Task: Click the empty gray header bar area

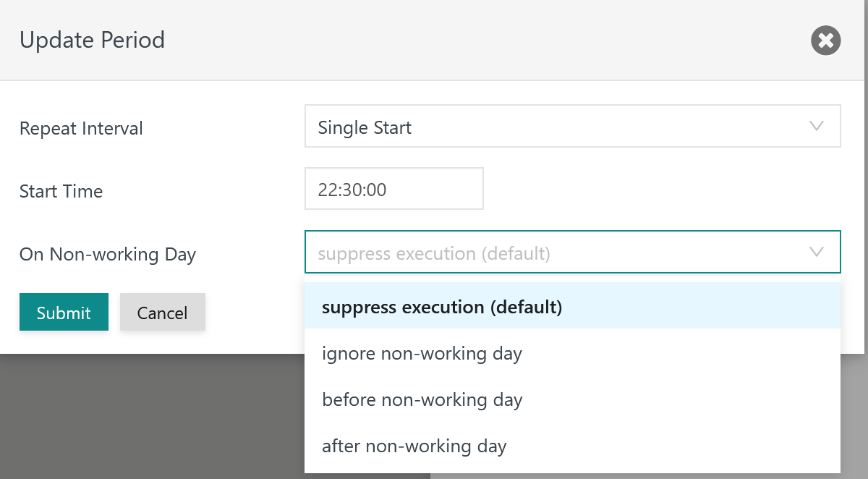Action: 485,40
